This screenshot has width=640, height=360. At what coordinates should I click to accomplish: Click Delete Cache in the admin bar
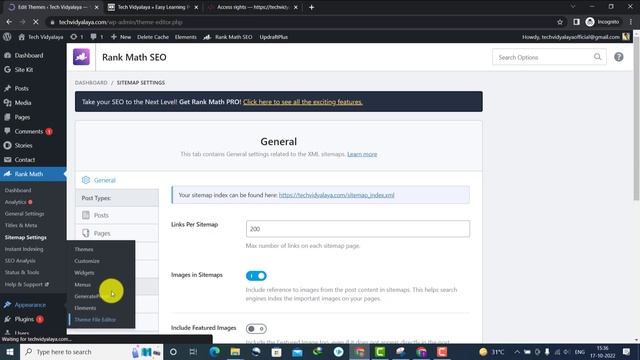tap(153, 37)
